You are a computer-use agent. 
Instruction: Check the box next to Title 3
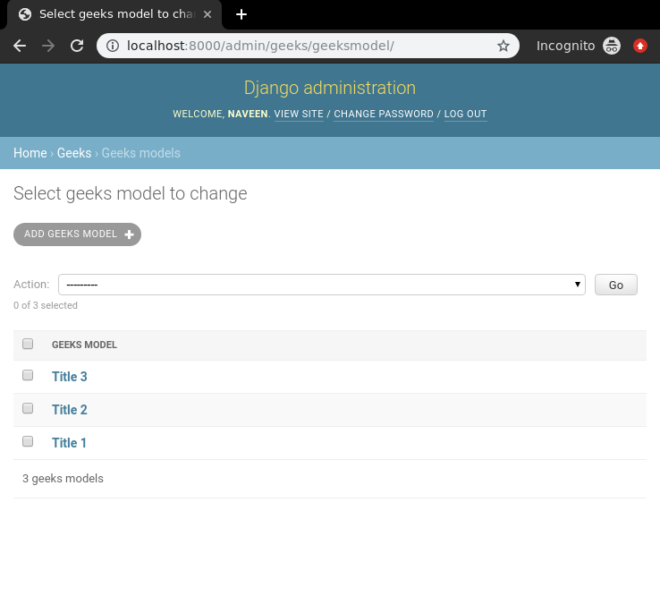click(28, 375)
